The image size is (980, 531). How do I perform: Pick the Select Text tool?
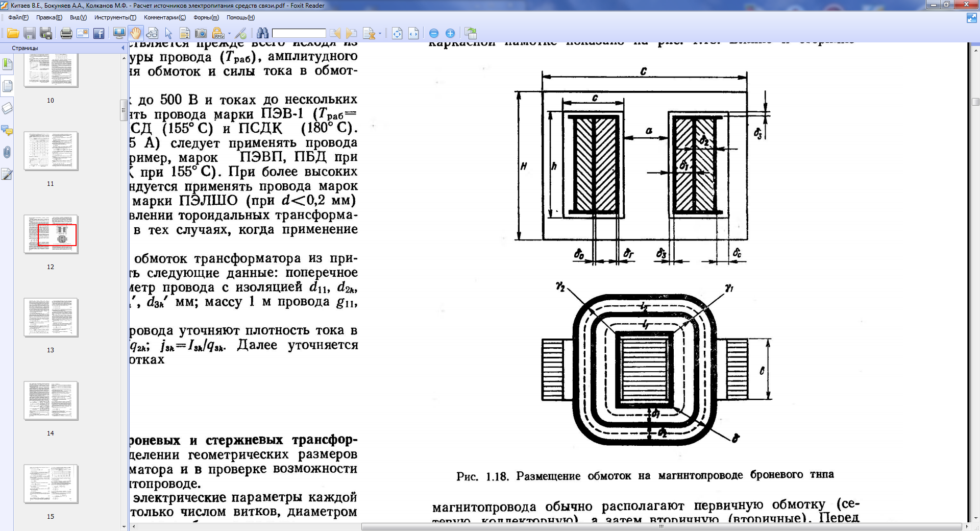tap(185, 34)
